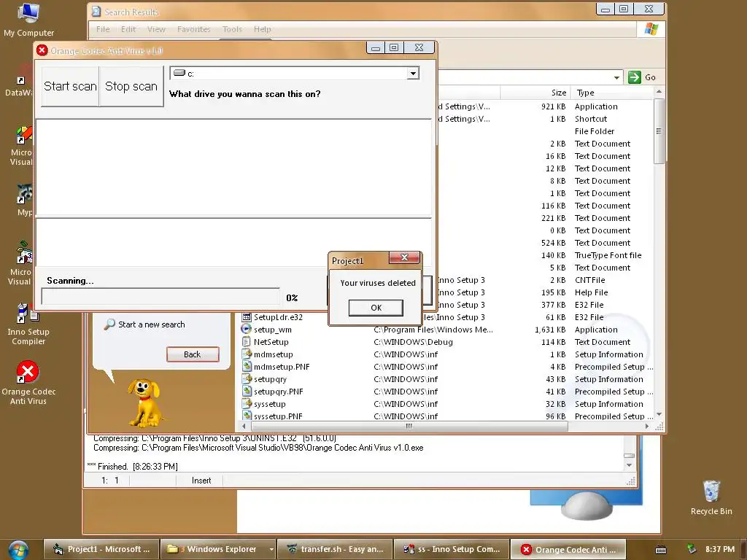
Task: Open the Help menu in Search Results
Action: tap(263, 29)
